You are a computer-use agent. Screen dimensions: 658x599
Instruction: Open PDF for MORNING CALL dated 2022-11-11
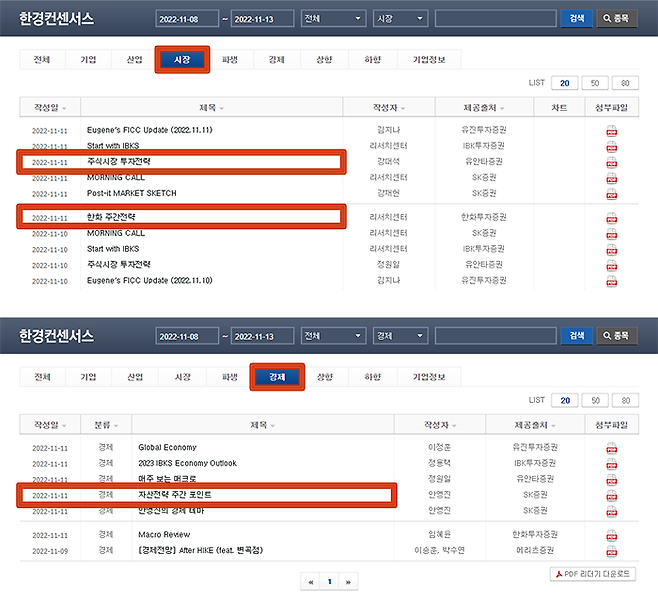[611, 178]
